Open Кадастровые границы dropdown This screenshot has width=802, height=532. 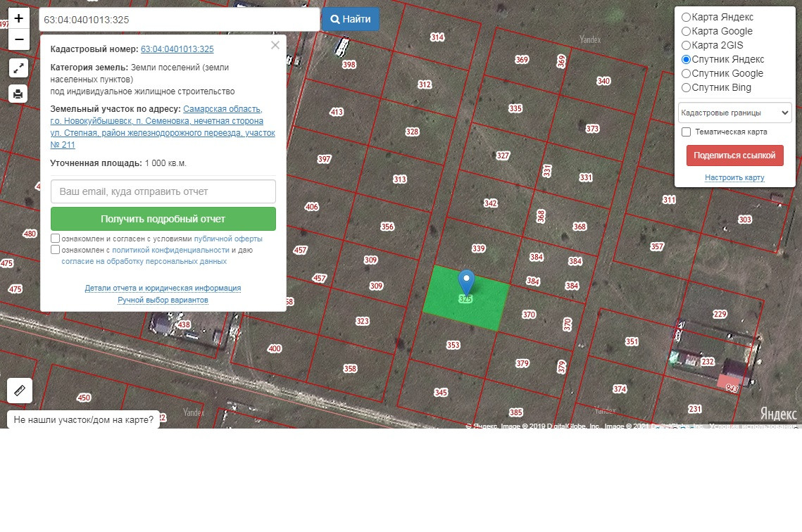(735, 113)
